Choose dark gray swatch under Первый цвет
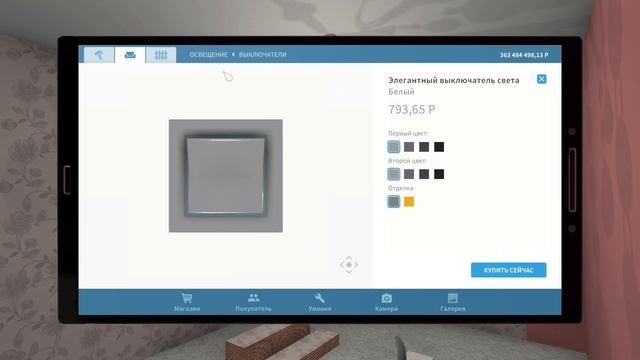640x360 pixels. [x=424, y=147]
